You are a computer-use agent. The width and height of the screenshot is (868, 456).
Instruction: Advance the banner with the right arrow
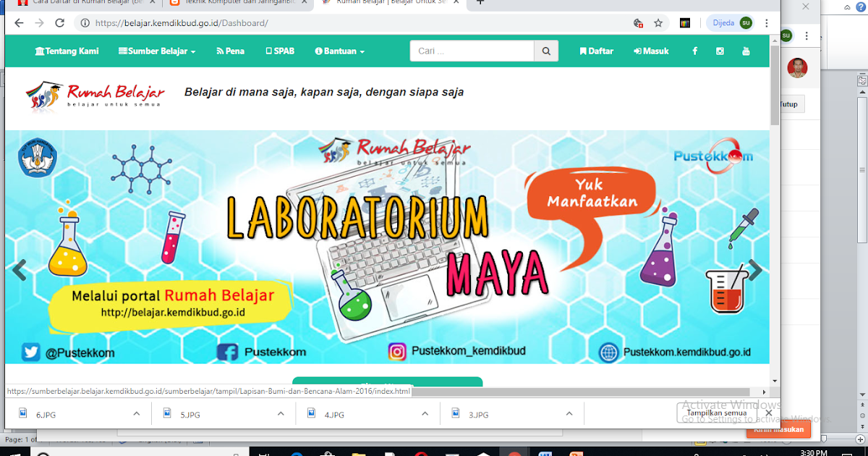(755, 271)
